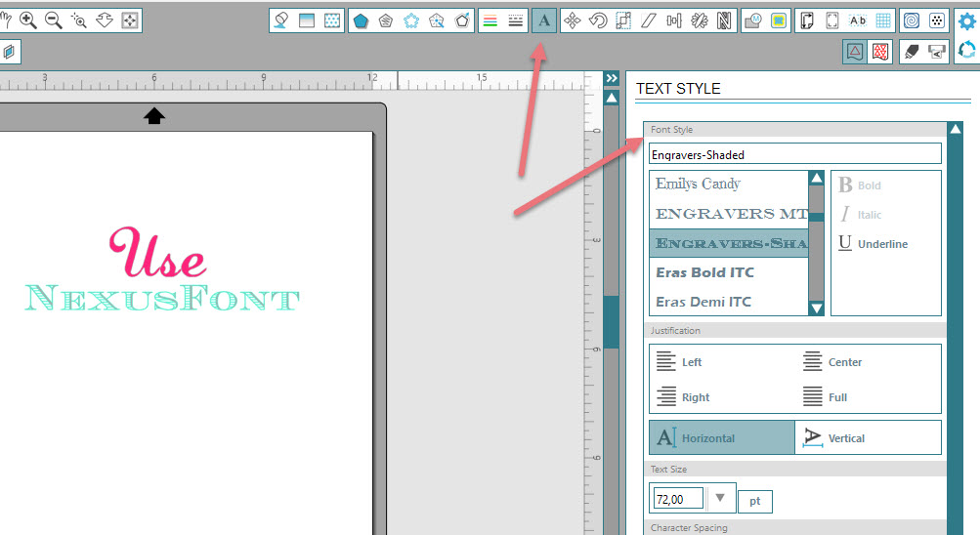Screen dimensions: 980x535
Task: Open the Layers panel icon
Action: [9, 52]
